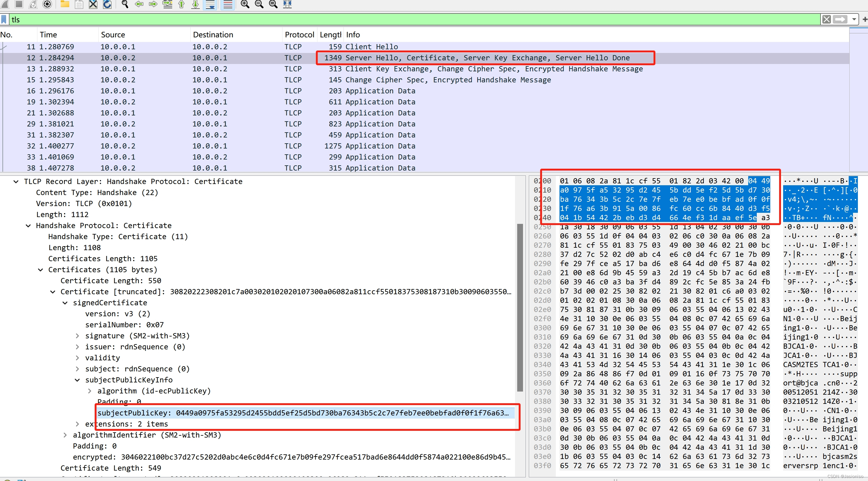Clear the display filter
Viewport: 868px width, 481px height.
(x=826, y=19)
